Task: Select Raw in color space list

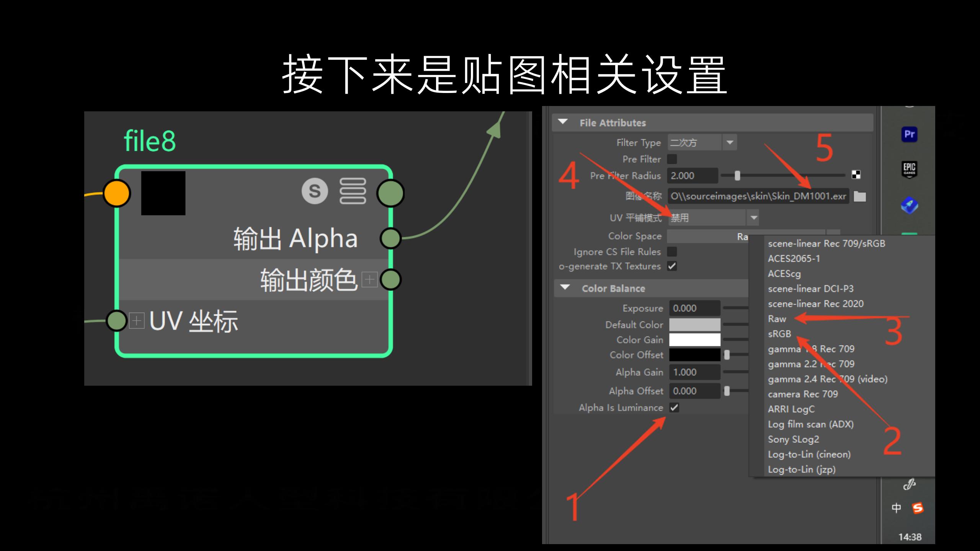Action: [777, 319]
